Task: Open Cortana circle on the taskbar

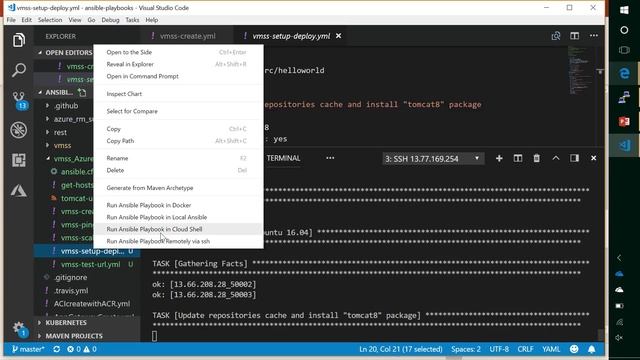Action: click(624, 30)
